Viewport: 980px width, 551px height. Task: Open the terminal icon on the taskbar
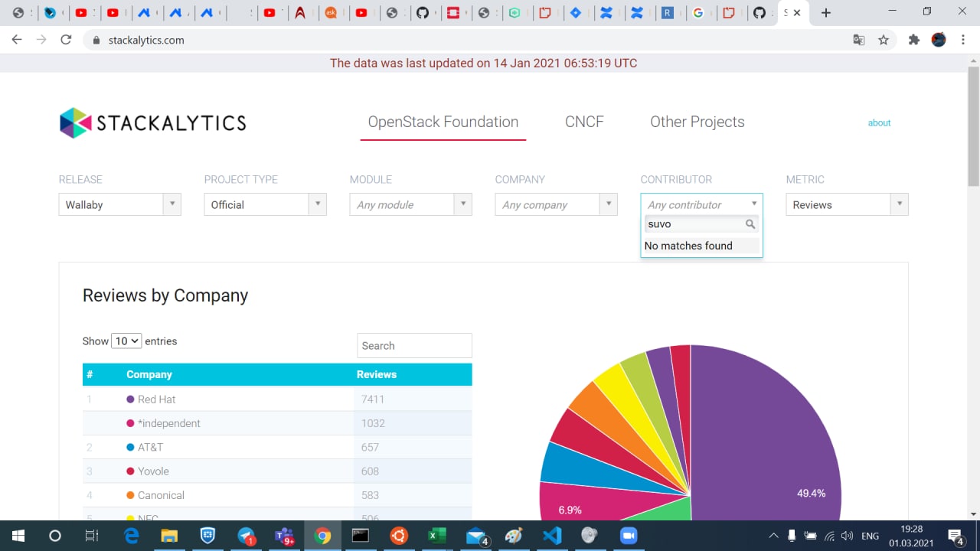tap(361, 536)
